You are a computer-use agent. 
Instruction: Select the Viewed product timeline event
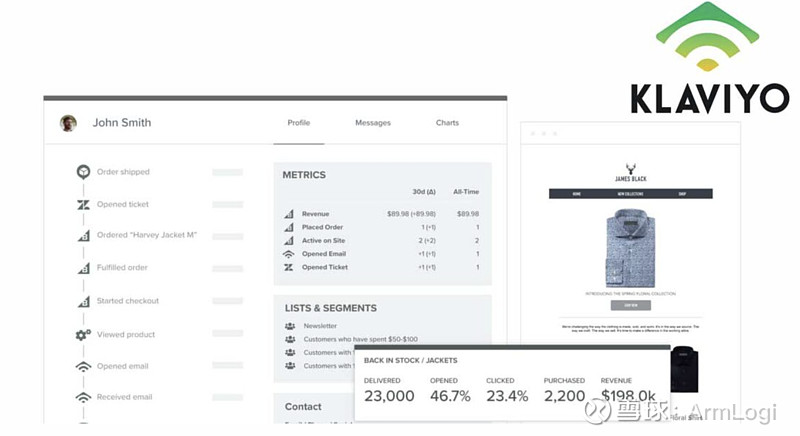[126, 335]
